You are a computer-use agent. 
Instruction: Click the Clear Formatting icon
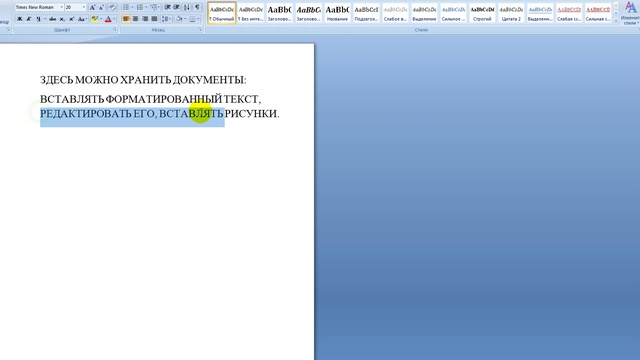112,7
